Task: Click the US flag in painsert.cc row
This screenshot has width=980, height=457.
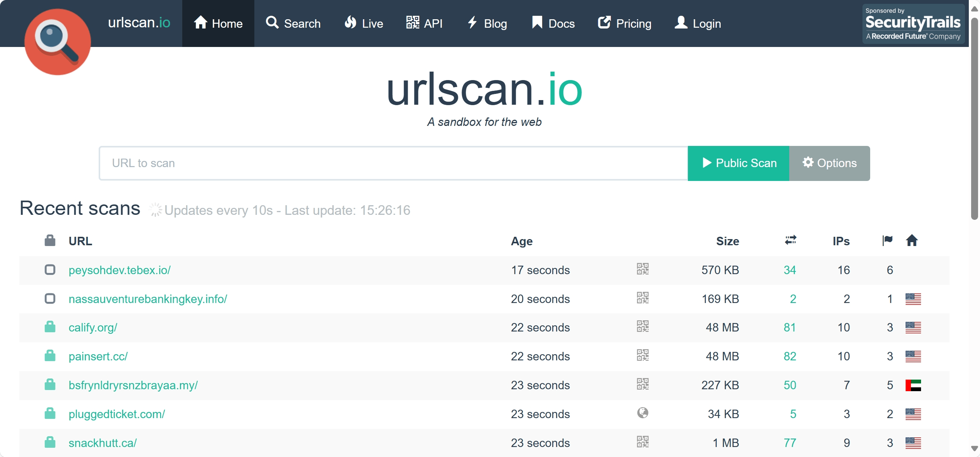Action: [x=913, y=357]
